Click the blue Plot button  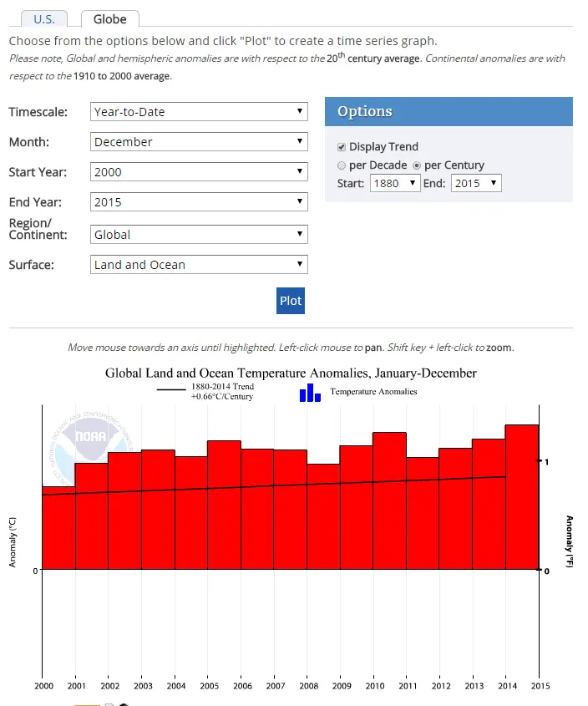click(x=291, y=301)
